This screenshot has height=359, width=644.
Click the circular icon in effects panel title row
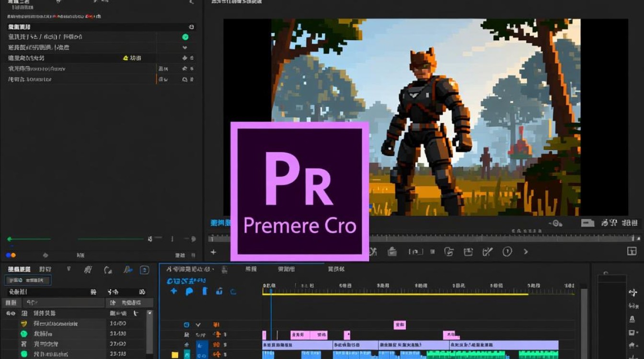192,27
